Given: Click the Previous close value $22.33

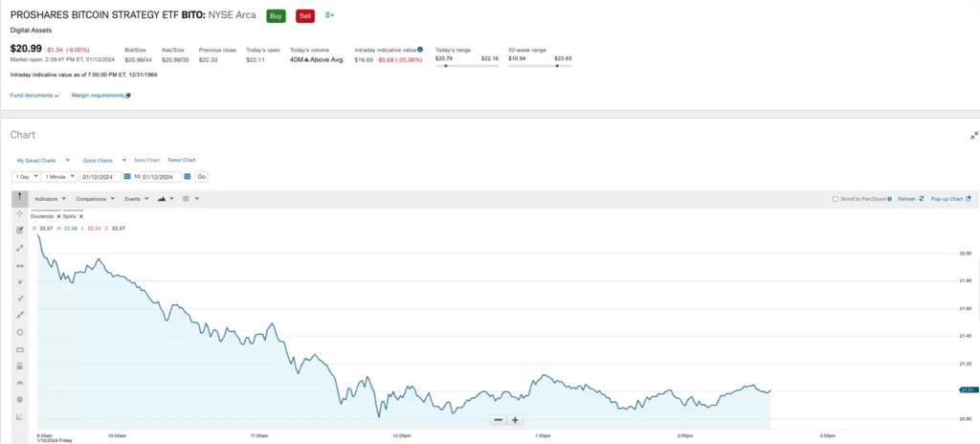Looking at the screenshot, I should (x=207, y=60).
